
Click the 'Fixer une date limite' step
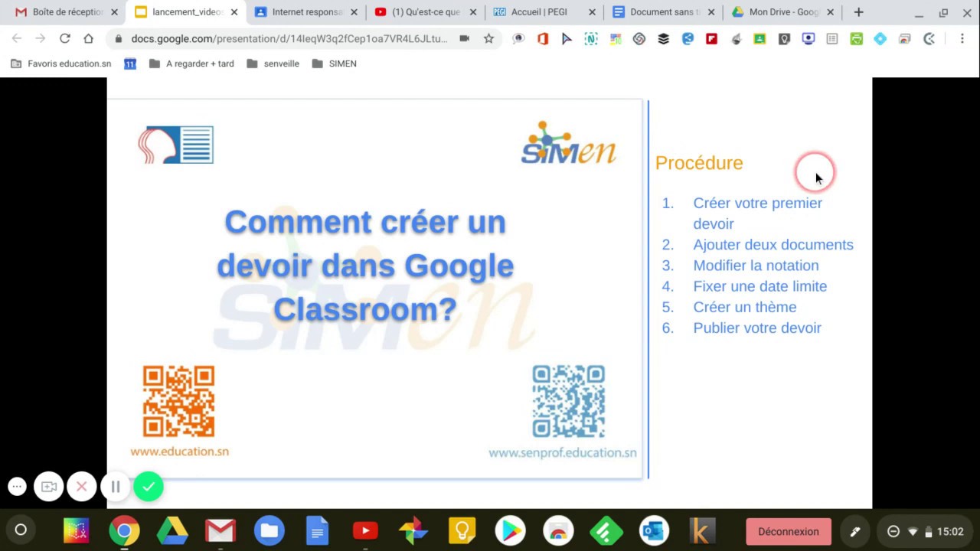coord(759,286)
